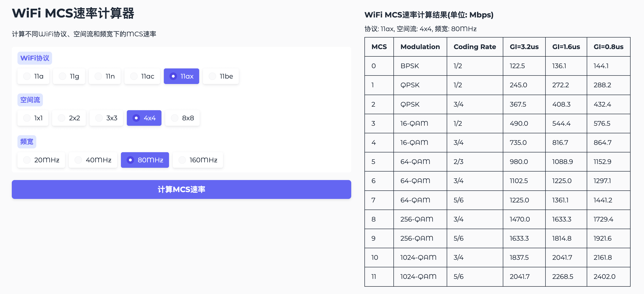Viewport: 644px width, 294px height.
Task: Click the 122.5 rate value
Action: [524, 66]
